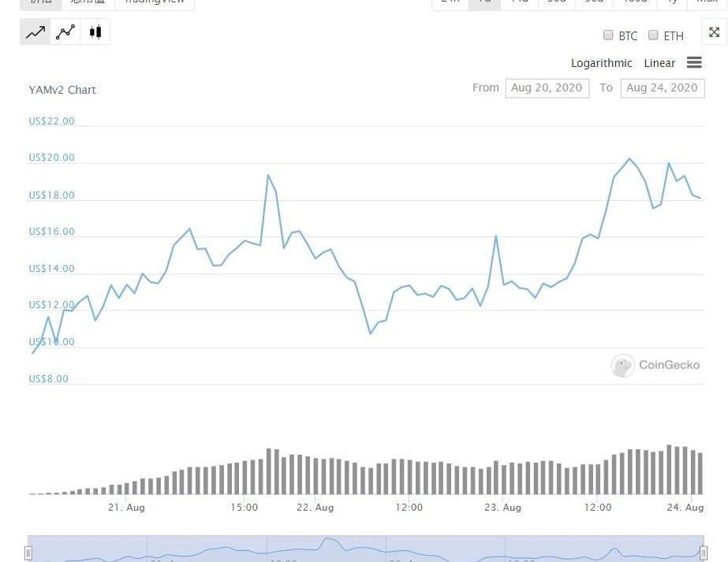The height and width of the screenshot is (562, 728).
Task: Click the 15:00 time label
Action: click(245, 508)
